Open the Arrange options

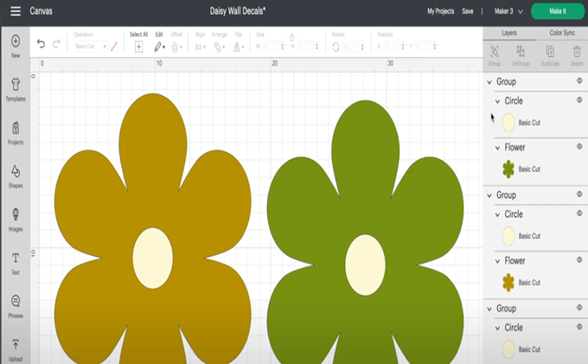(219, 47)
